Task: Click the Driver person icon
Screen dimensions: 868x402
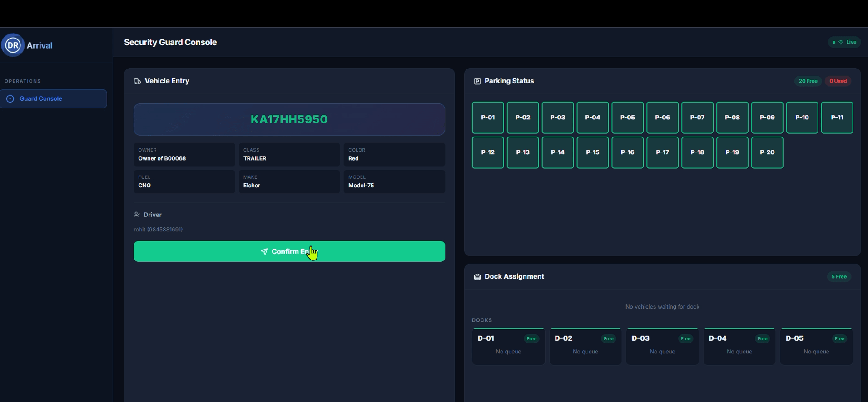Action: [x=137, y=215]
